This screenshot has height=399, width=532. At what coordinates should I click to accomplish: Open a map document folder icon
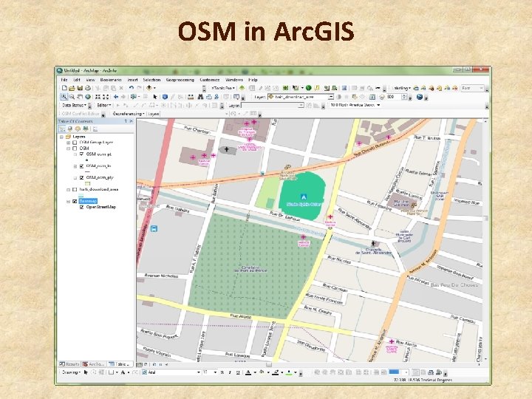coord(72,88)
